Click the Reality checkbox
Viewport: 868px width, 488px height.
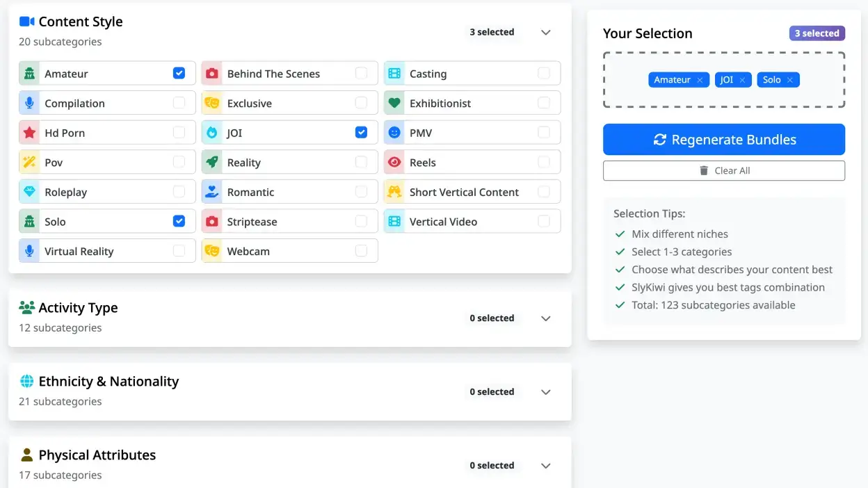click(361, 162)
